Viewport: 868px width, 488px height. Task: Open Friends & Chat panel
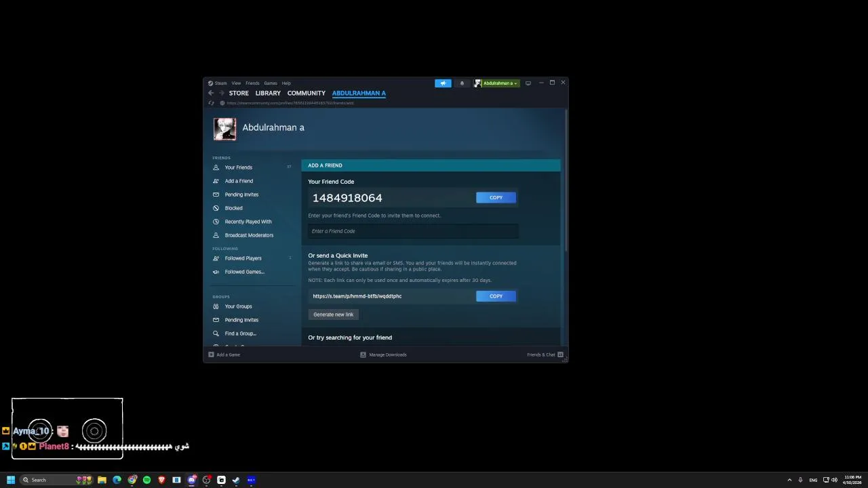pyautogui.click(x=545, y=354)
